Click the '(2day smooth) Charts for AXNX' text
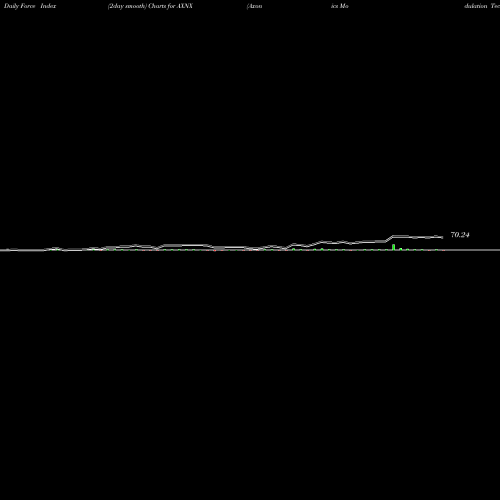Viewport: 500px width, 500px height. 150,6
